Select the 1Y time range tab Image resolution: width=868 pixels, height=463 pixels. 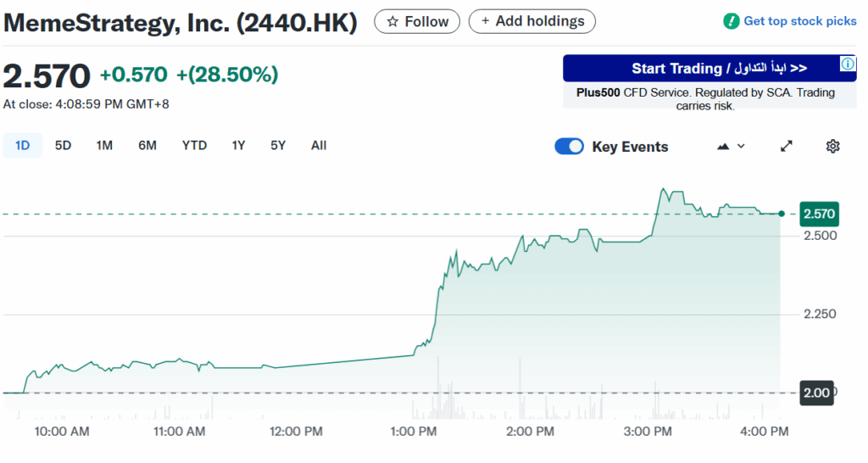coord(238,146)
